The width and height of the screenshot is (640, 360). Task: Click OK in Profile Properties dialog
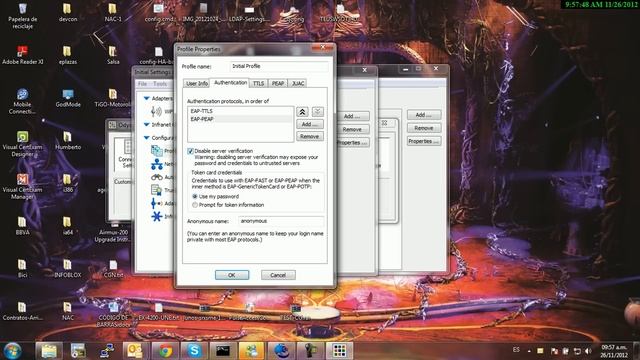coord(232,275)
